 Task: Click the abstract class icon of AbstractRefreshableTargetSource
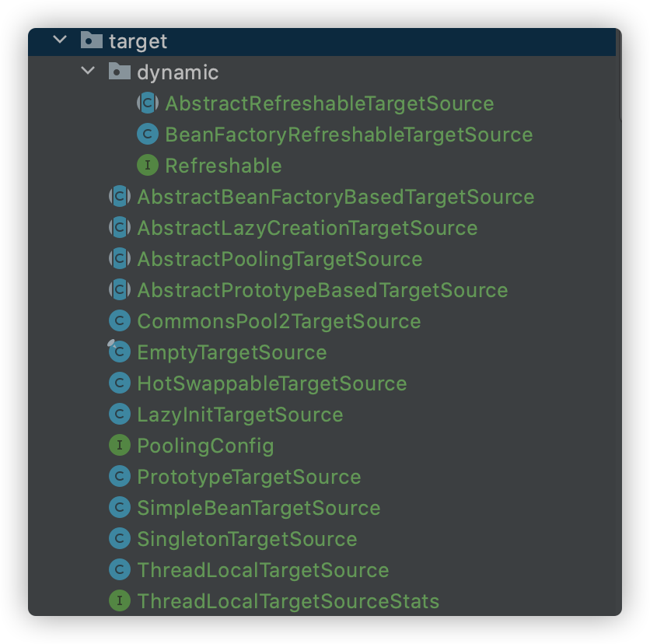click(x=147, y=103)
